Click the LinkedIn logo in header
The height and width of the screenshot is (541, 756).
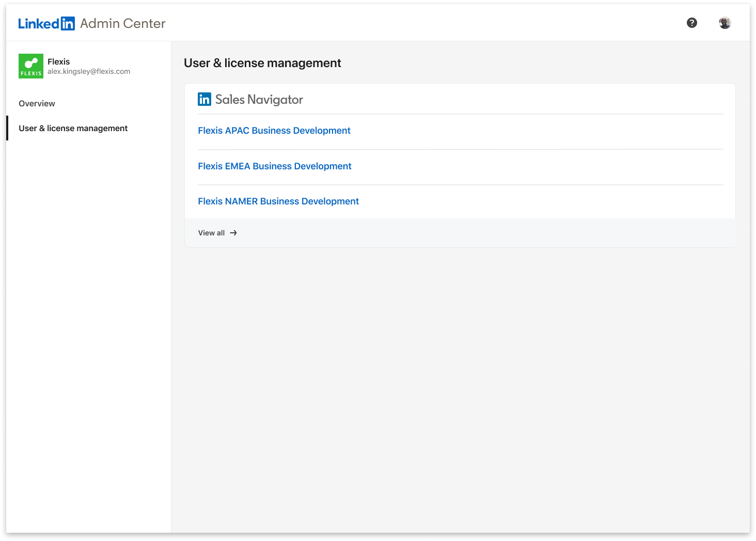pos(46,23)
